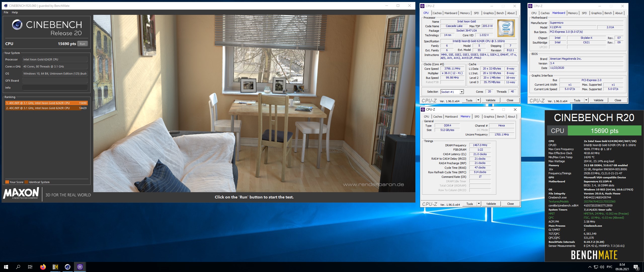Open About tab in CPU window
This screenshot has width=644, height=272.
click(511, 13)
